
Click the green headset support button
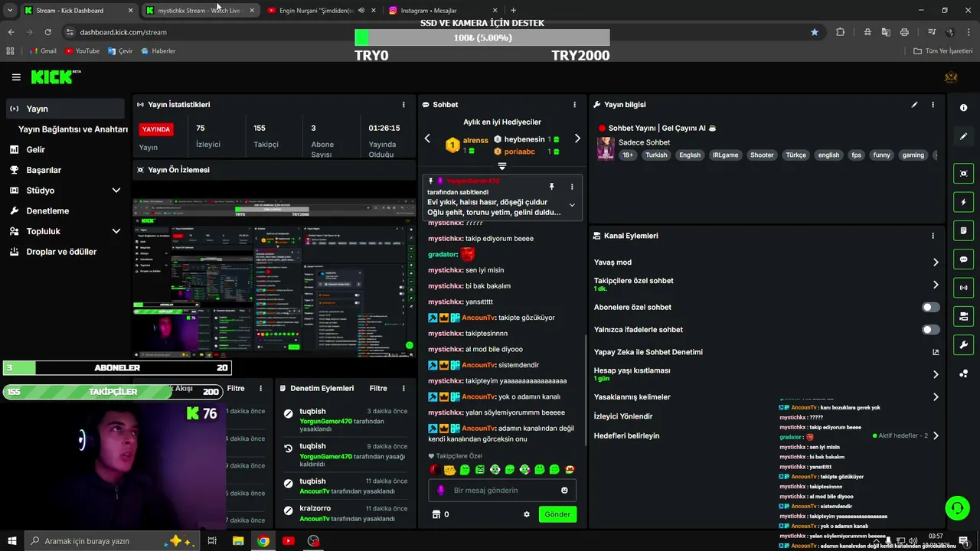click(x=956, y=507)
